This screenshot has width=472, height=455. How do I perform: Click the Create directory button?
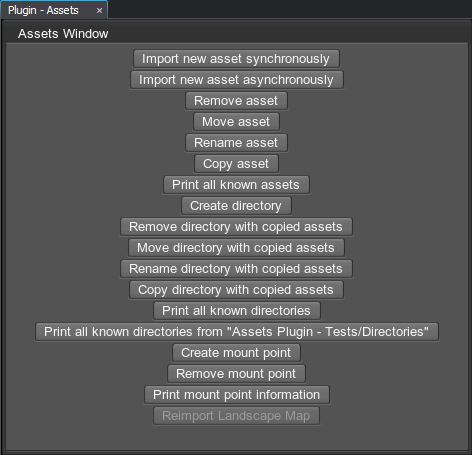[x=236, y=206]
